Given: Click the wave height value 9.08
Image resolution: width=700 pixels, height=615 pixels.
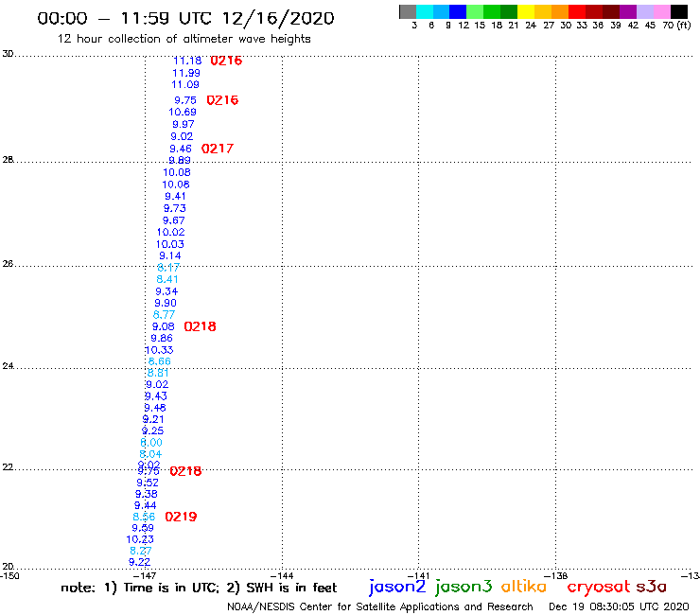Looking at the screenshot, I should [163, 327].
